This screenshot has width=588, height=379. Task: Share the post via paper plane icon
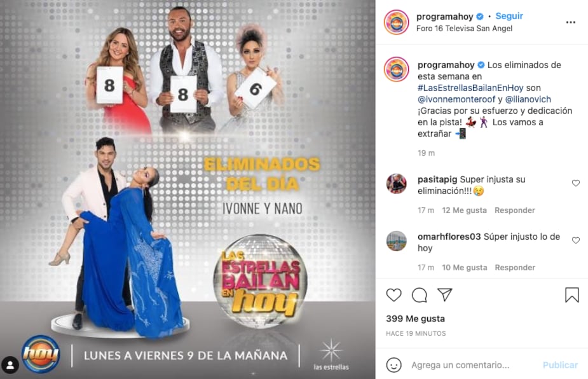click(x=445, y=295)
